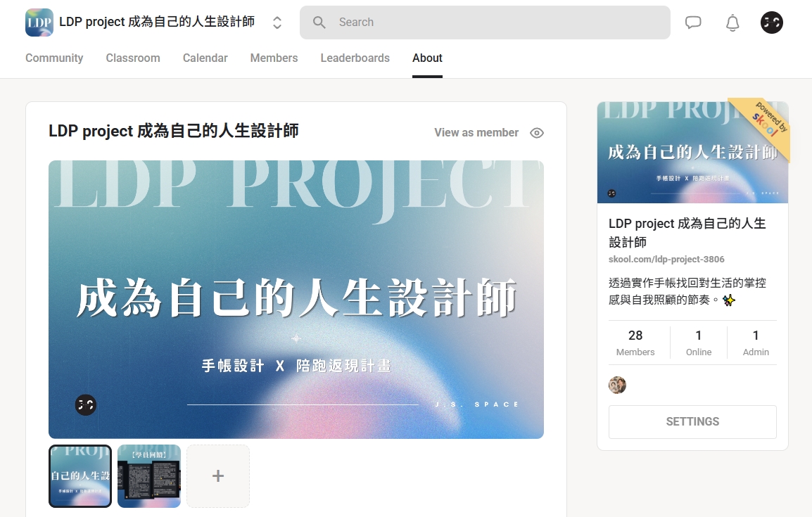Viewport: 812px width, 517px height.
Task: Click the sidebar group cover image
Action: tap(692, 152)
